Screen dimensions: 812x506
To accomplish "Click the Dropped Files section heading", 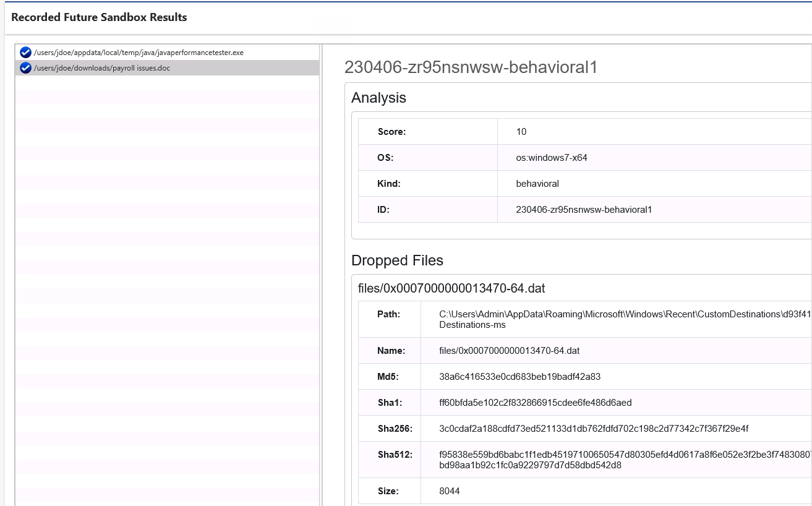I will [x=397, y=260].
